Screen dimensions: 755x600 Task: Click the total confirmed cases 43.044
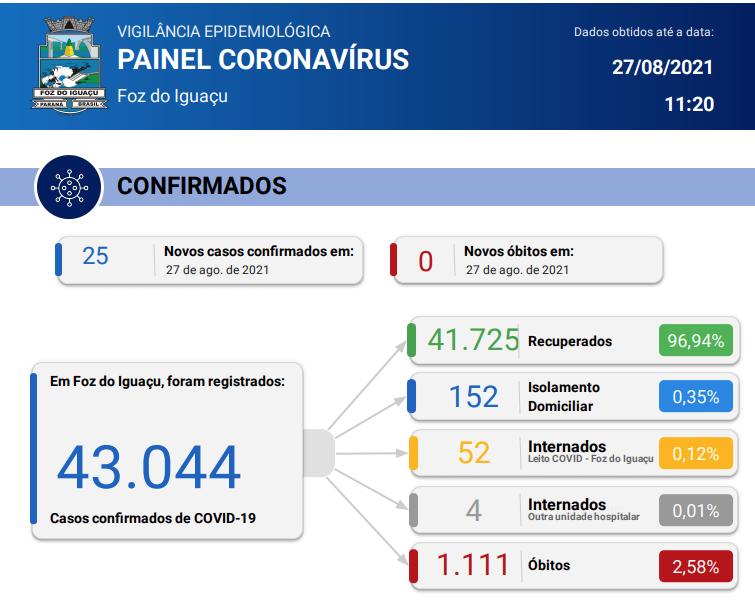click(x=148, y=468)
